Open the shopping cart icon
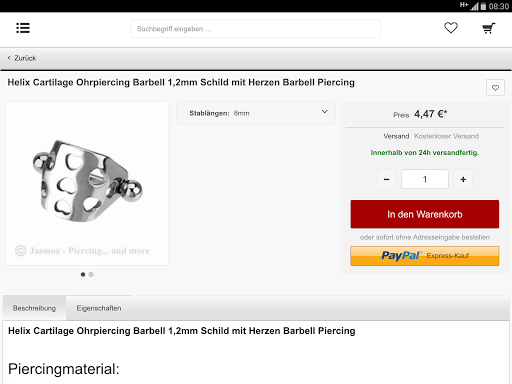The height and width of the screenshot is (384, 512). click(489, 28)
